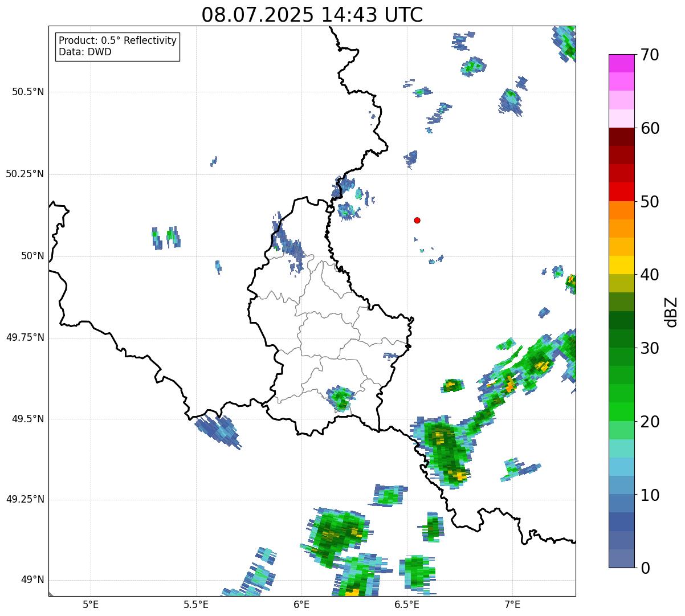Click the 50°N latitude label
The width and height of the screenshot is (685, 616).
(x=32, y=256)
